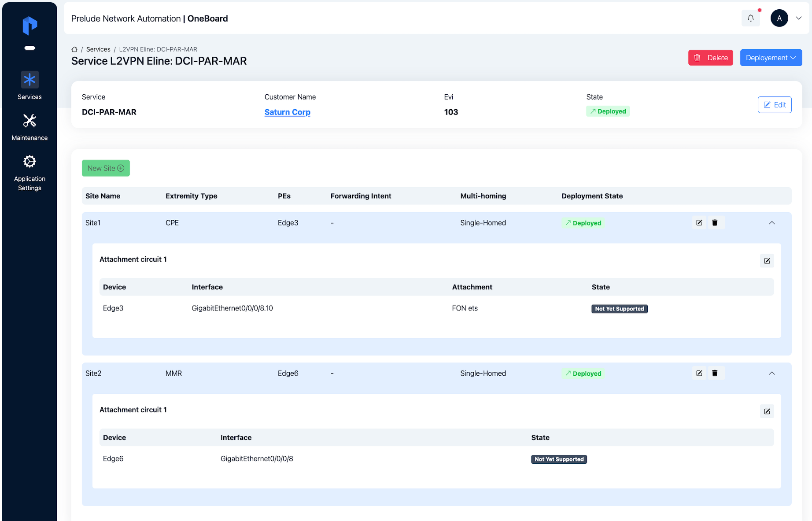Edit Site2 row with pencil icon
The width and height of the screenshot is (812, 521).
[699, 373]
